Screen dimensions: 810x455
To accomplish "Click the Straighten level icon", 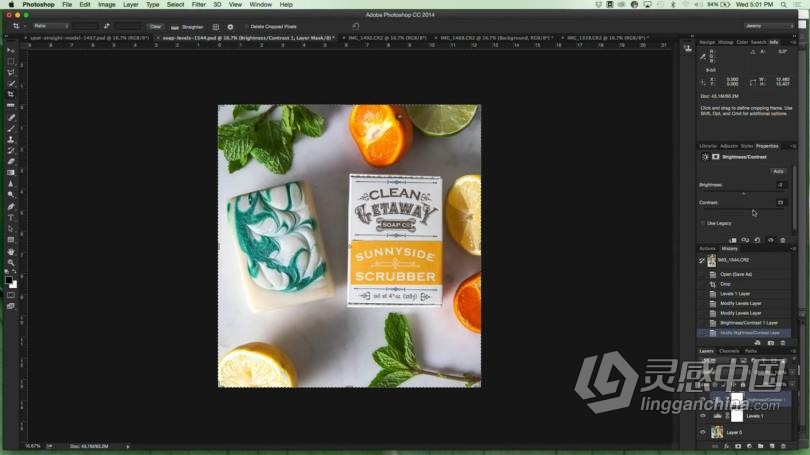I will coord(175,27).
